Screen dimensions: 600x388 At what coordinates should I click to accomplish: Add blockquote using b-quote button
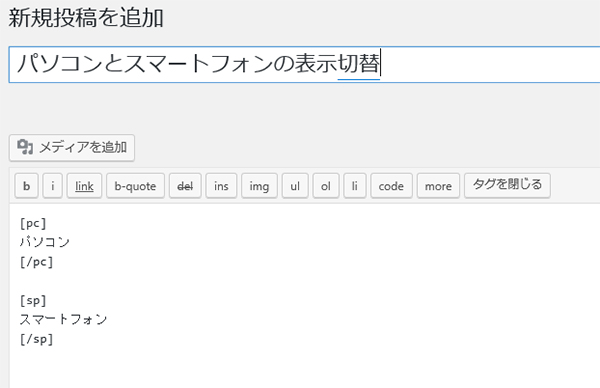coord(135,186)
